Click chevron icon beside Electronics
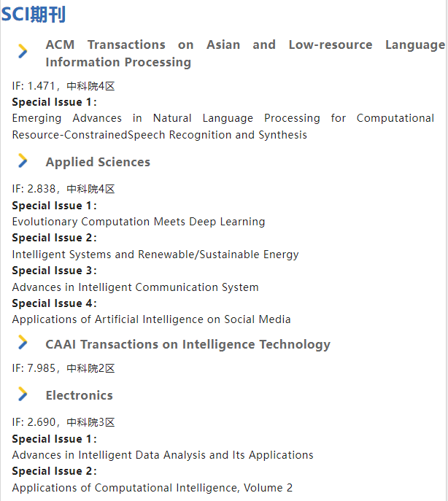Screen dimensions: 448x501 coord(23,394)
